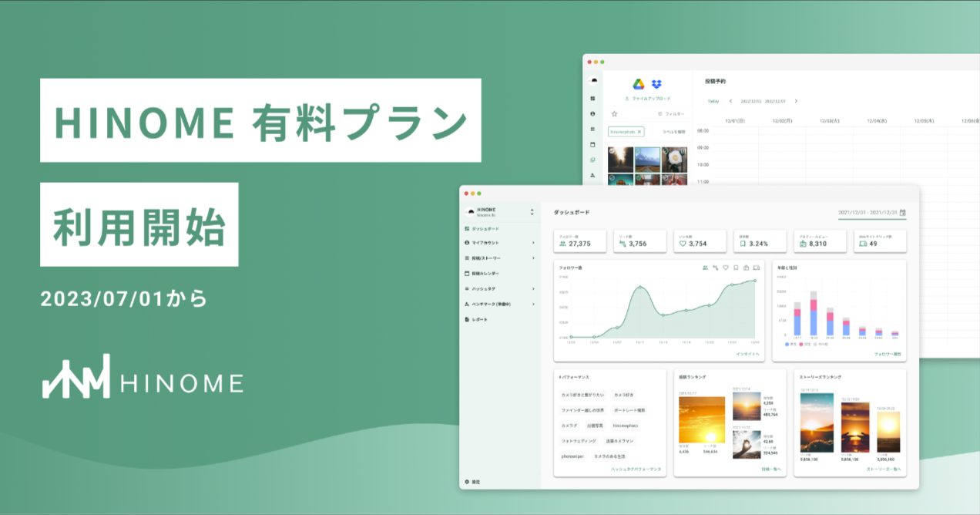The height and width of the screenshot is (515, 980).
Task: Click the カメラ好きと繋がりたい hashtag chip
Action: pyautogui.click(x=583, y=395)
